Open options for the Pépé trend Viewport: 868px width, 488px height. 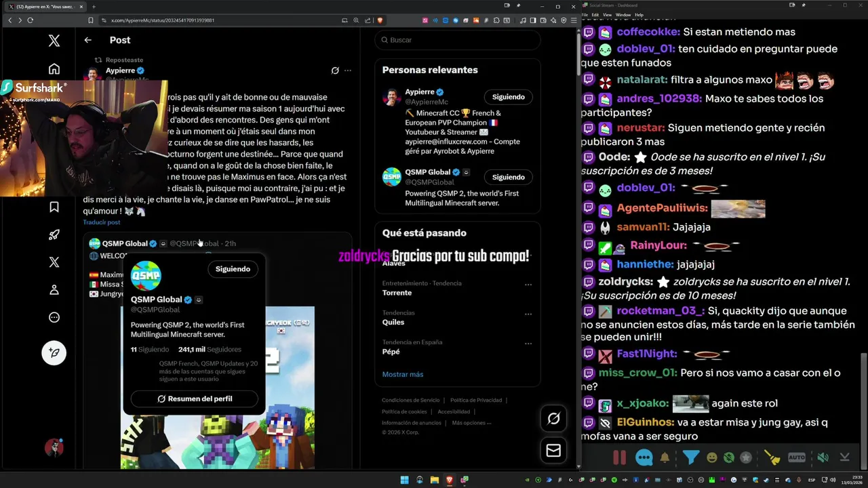tap(528, 344)
